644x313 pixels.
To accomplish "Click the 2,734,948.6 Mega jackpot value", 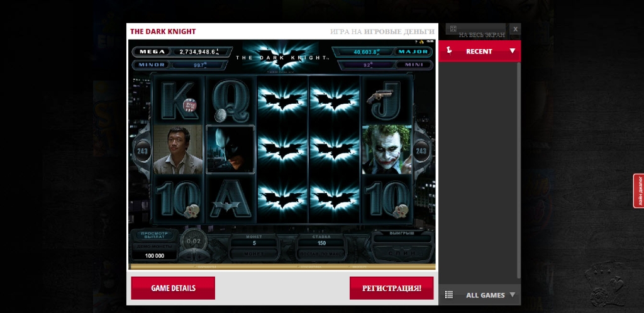I will tap(199, 52).
